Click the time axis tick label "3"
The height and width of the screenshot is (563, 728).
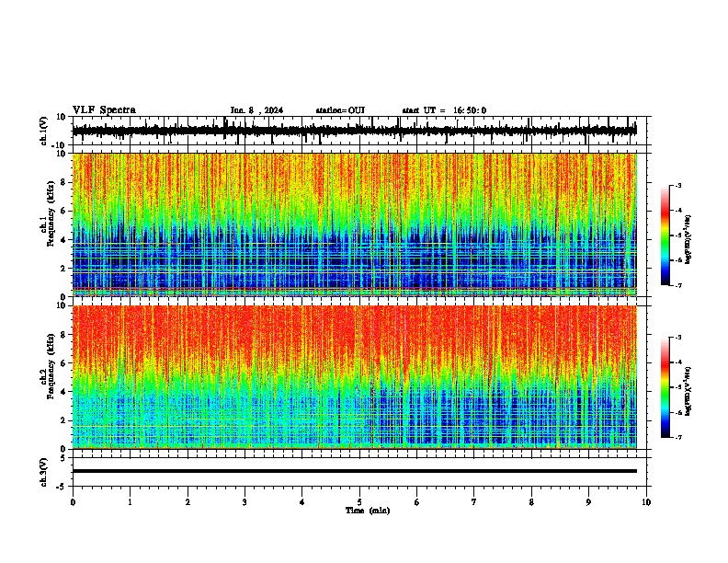245,502
